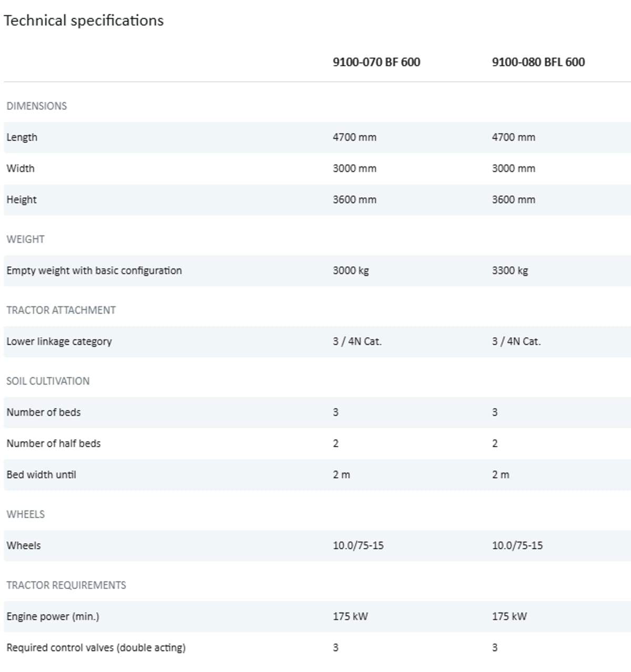Click the Required control valves (double acting) label
Viewport: 631px width, 672px height.
(x=96, y=648)
